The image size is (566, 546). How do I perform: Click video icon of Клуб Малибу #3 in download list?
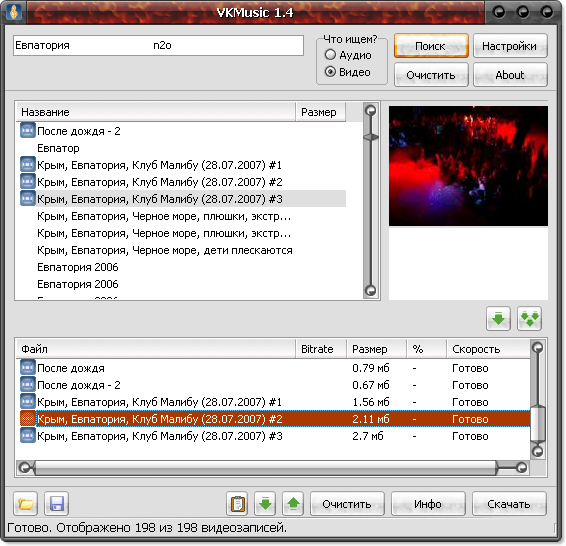[x=27, y=435]
